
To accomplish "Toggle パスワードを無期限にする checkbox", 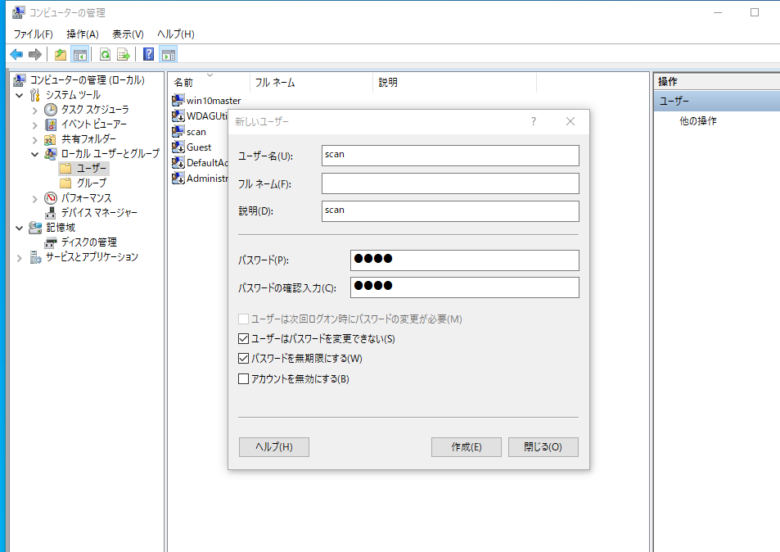I will pyautogui.click(x=243, y=359).
